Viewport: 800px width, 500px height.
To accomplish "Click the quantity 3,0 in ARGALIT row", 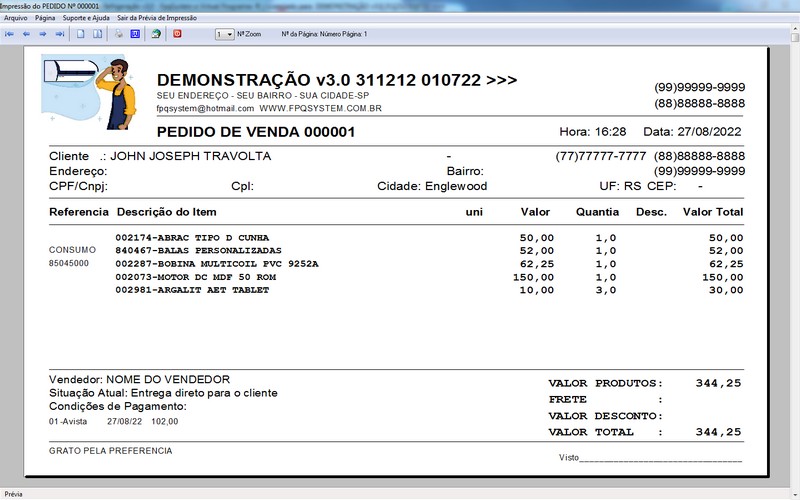I will click(606, 290).
